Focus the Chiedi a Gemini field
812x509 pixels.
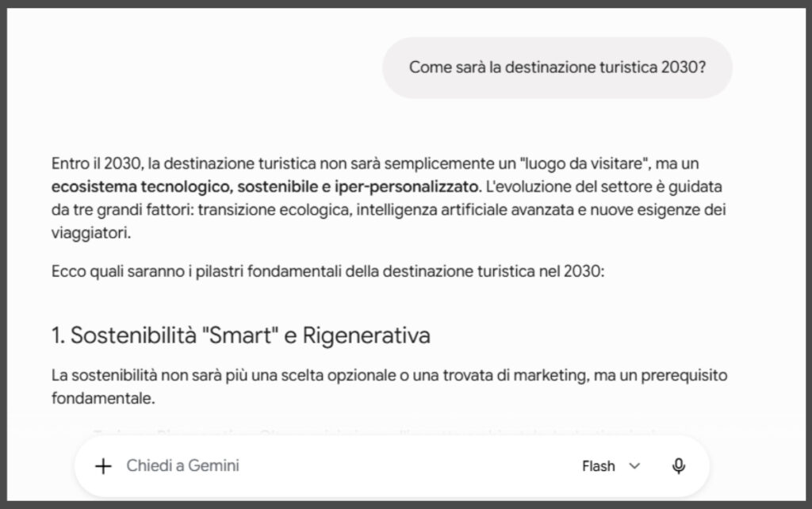click(342, 465)
